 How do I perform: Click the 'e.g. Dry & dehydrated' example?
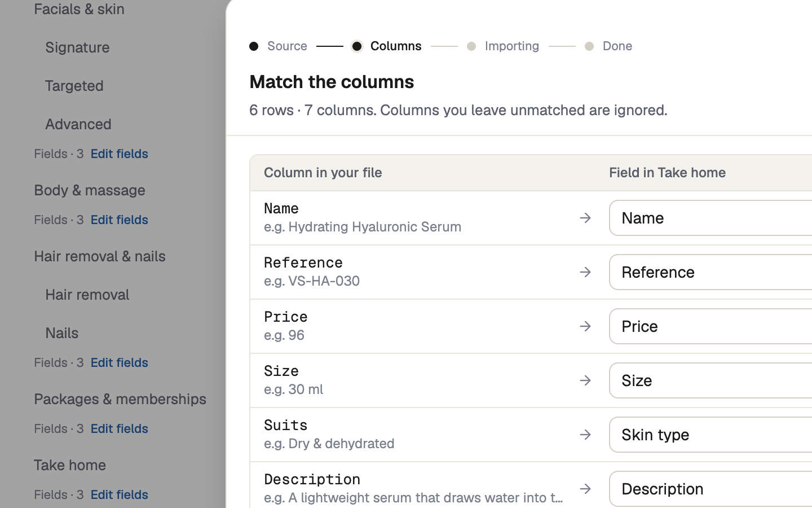(329, 444)
